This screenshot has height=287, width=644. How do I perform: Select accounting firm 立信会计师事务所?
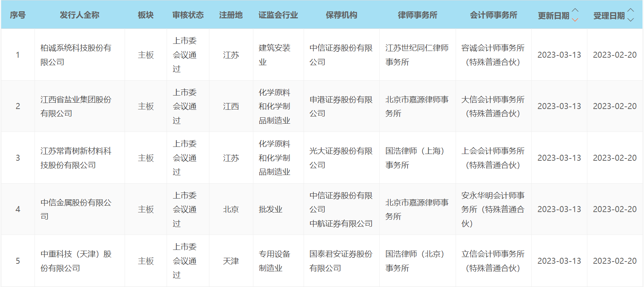(493, 261)
